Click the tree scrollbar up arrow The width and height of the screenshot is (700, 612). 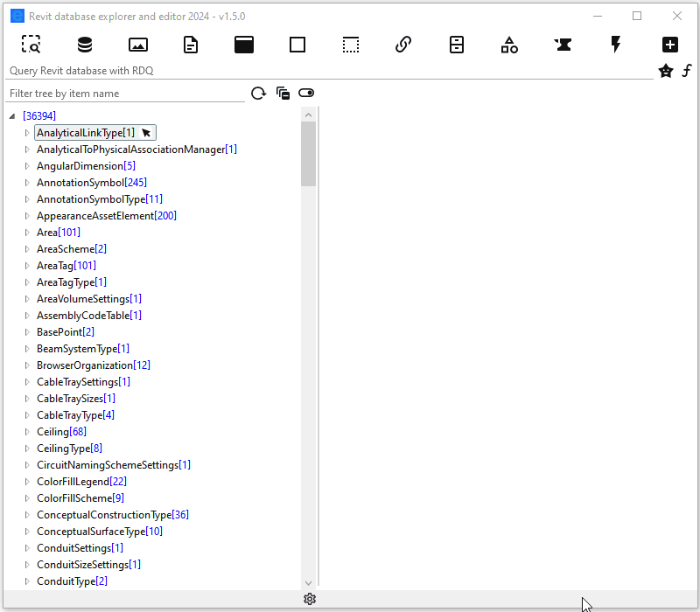pyautogui.click(x=308, y=115)
